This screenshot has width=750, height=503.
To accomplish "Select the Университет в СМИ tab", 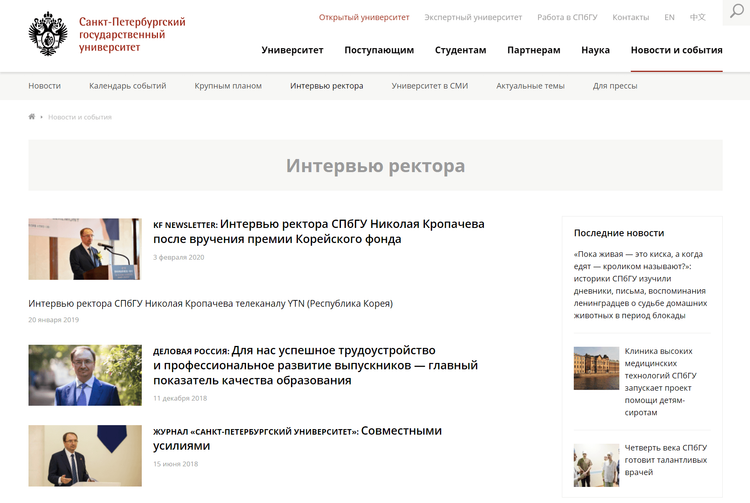I will coord(430,86).
